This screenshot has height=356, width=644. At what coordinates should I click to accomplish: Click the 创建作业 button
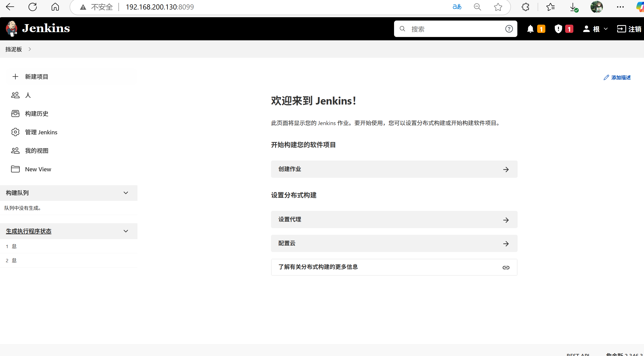click(394, 169)
